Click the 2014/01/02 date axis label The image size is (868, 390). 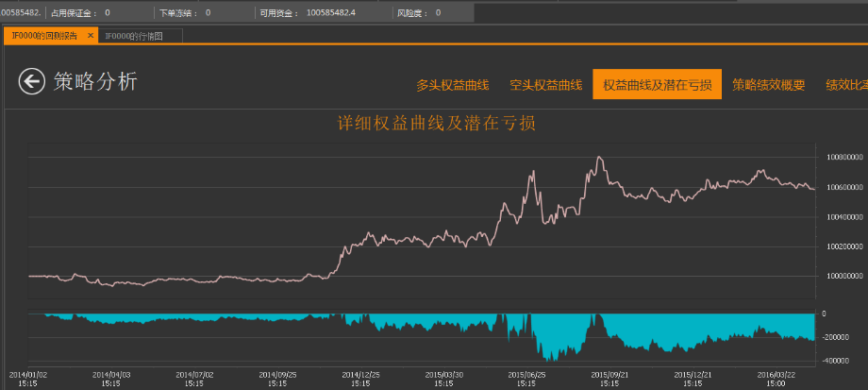27,379
